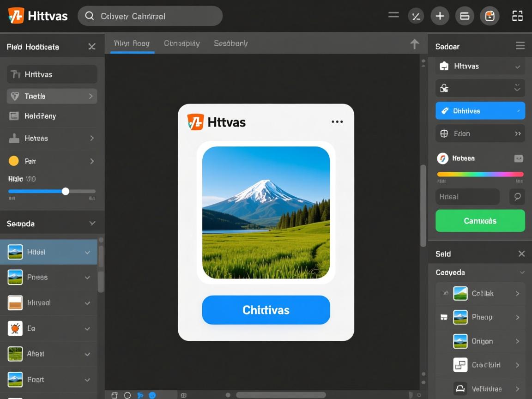This screenshot has width=532, height=399.
Task: Select the Taetia text tool in the left panel
Action: pyautogui.click(x=51, y=96)
